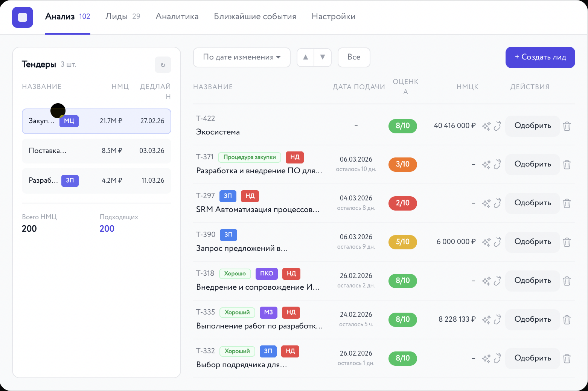Go to the Настройки tab
The width and height of the screenshot is (588, 391).
[x=333, y=17]
